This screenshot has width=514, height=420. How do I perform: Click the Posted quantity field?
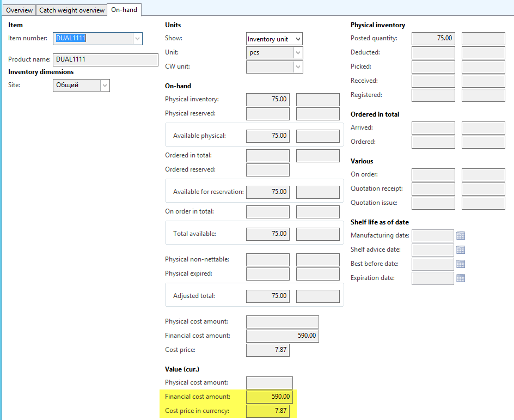(433, 39)
